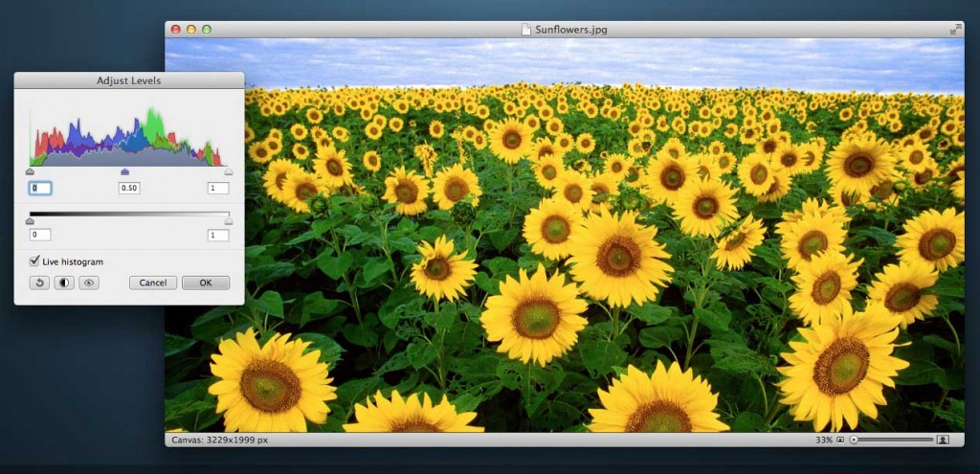Viewport: 980px width, 474px height.
Task: Click the input white point slider handle
Action: (x=229, y=171)
